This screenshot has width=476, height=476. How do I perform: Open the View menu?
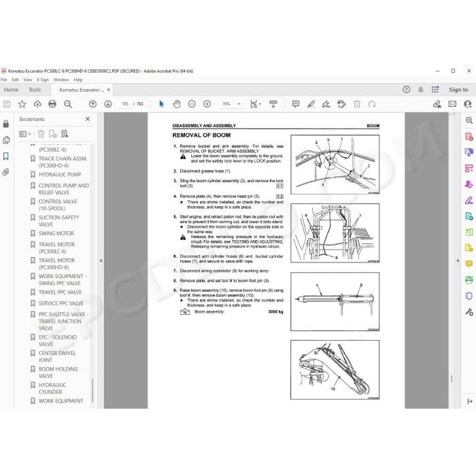pos(28,80)
